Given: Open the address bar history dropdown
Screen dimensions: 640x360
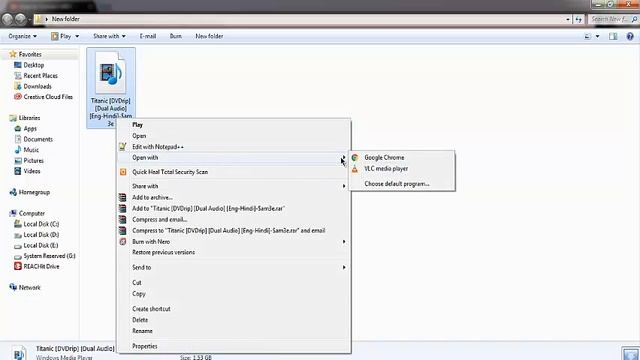Looking at the screenshot, I should [568, 19].
